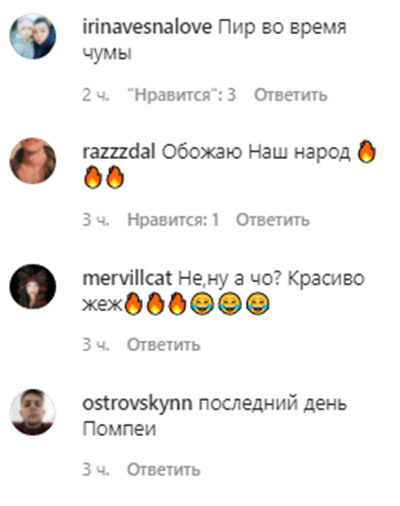Reply to razzzdal comment via Ответить

(x=273, y=220)
